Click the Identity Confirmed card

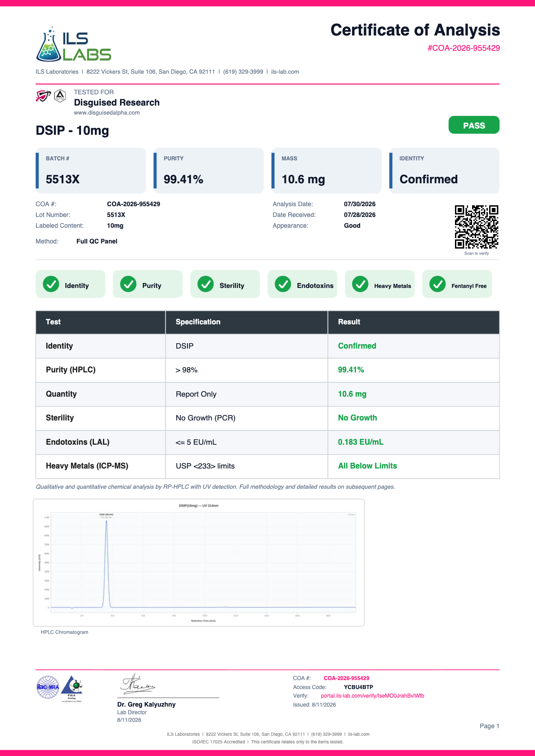(x=444, y=171)
